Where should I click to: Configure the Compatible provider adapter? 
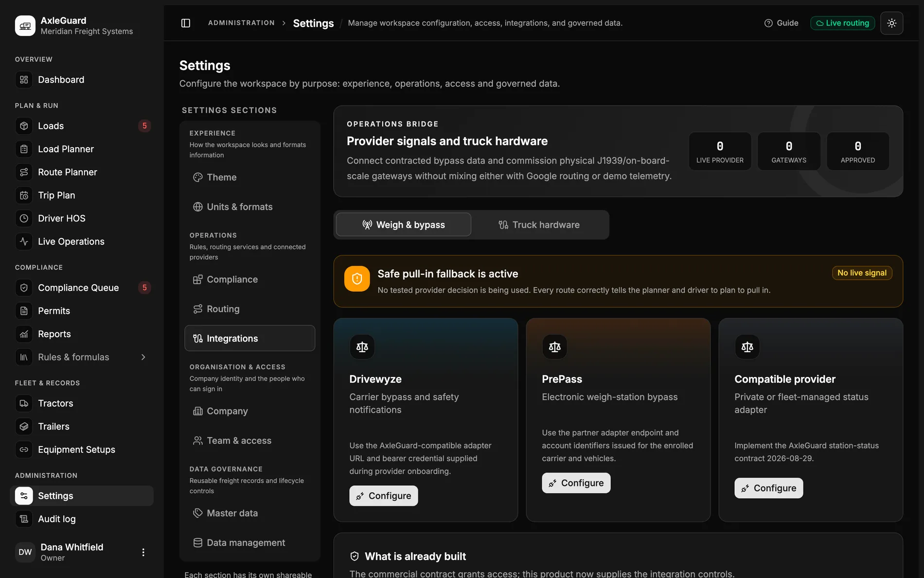click(769, 488)
